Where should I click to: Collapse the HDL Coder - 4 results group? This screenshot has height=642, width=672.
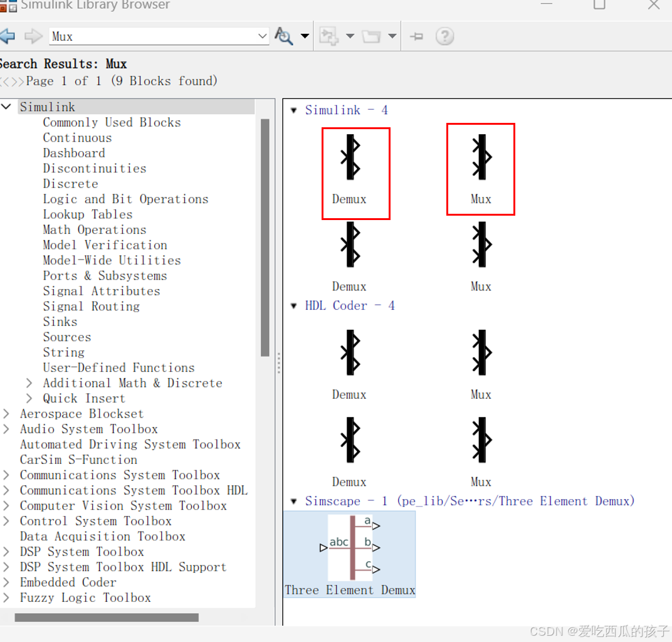tap(293, 306)
